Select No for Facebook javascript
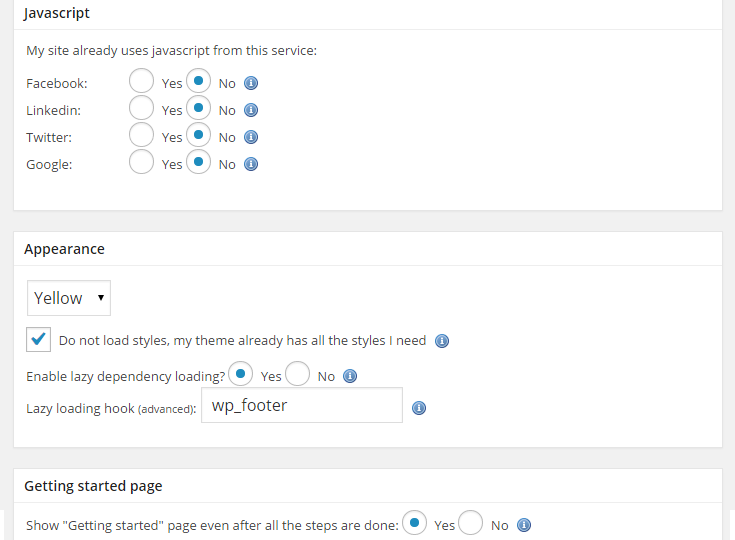735x540 pixels. click(198, 81)
